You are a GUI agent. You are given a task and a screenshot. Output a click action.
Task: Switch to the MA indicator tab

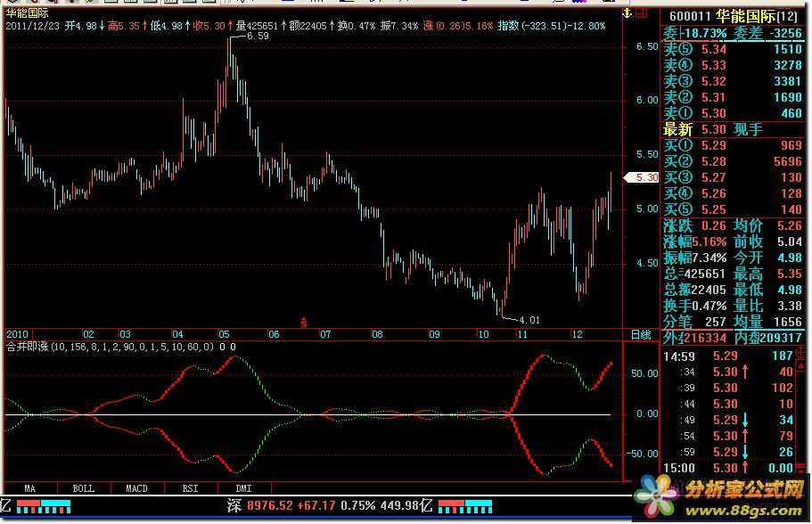click(x=30, y=488)
